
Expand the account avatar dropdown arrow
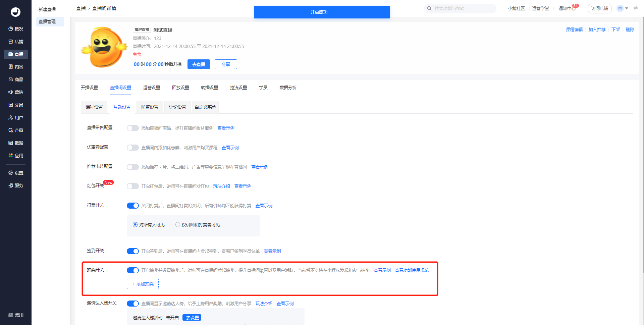coord(627,8)
